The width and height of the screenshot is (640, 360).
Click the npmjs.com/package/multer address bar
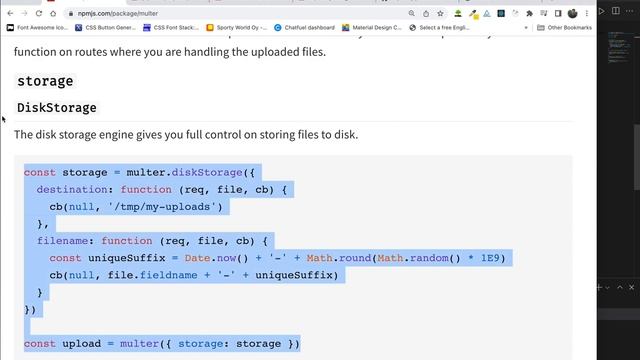coord(237,13)
